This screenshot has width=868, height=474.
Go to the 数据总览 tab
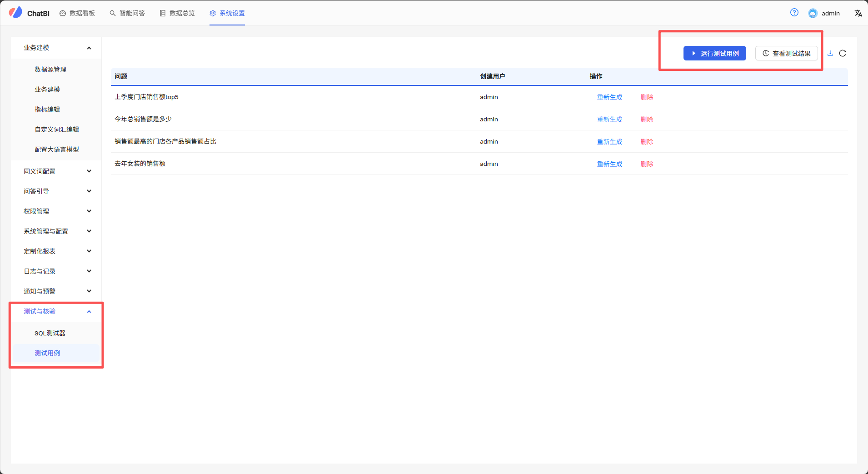pos(177,13)
